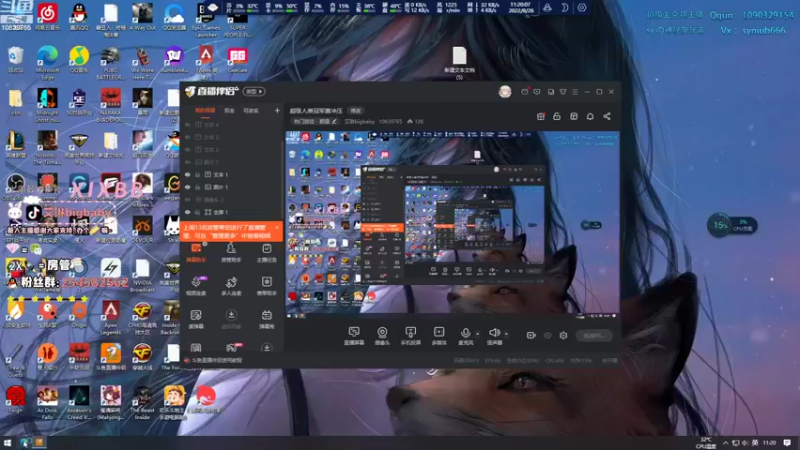The height and width of the screenshot is (450, 800).
Task: Click the unlock padlock icon above preview
Action: 557,116
